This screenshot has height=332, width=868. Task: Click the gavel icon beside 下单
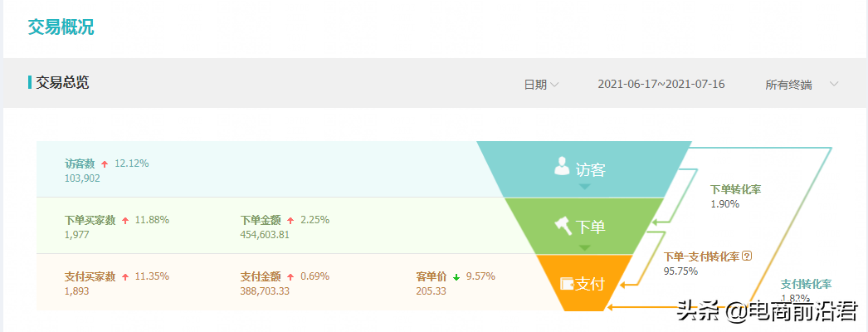coord(563,223)
